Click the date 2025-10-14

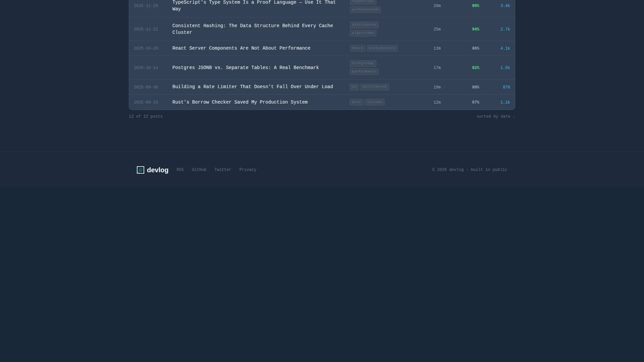pos(146,68)
